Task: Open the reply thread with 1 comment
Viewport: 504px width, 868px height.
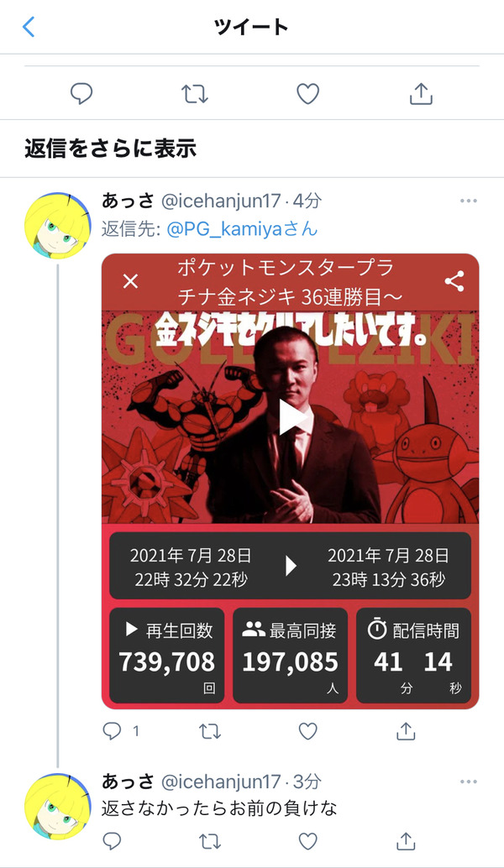Action: [x=121, y=731]
